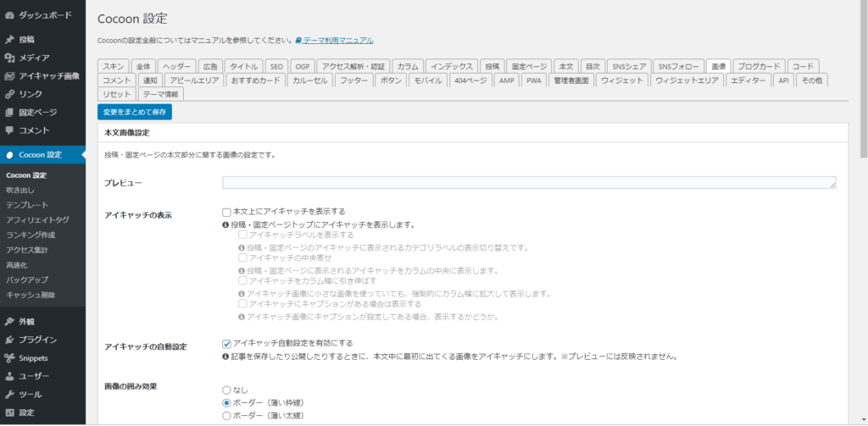Click the ユーザー person icon
This screenshot has width=868, height=426.
click(9, 376)
